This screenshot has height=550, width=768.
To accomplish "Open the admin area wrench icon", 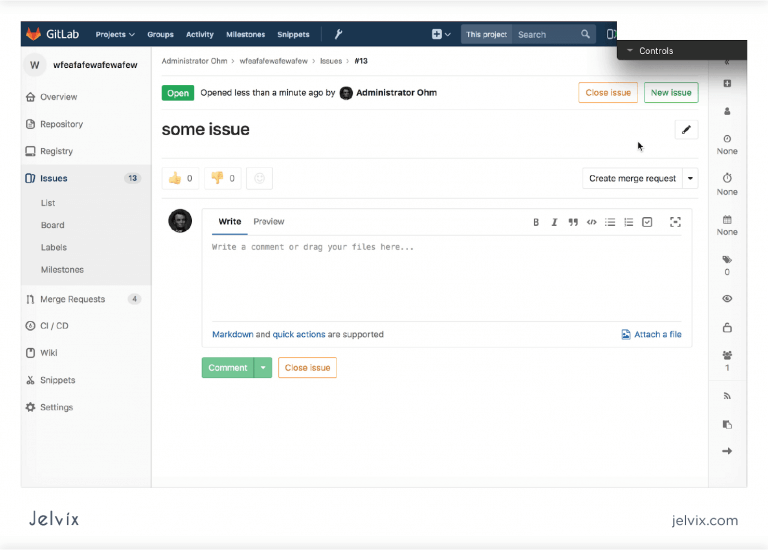I will click(338, 34).
